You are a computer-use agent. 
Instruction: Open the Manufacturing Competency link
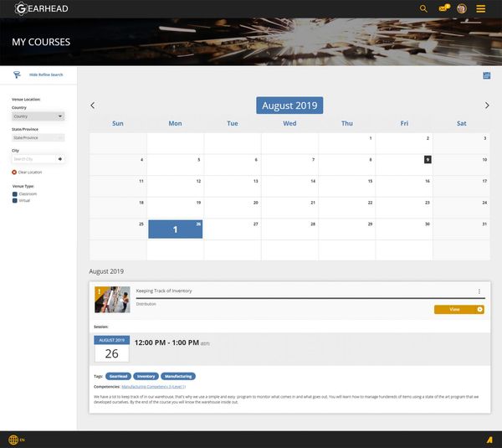tap(152, 387)
